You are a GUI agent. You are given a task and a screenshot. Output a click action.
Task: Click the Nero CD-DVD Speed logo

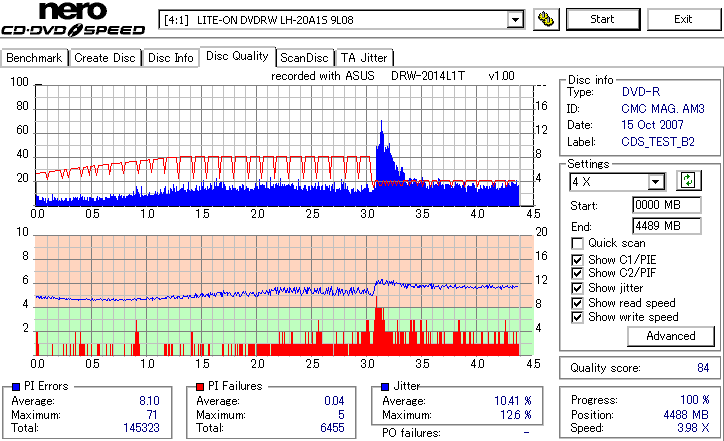(73, 19)
